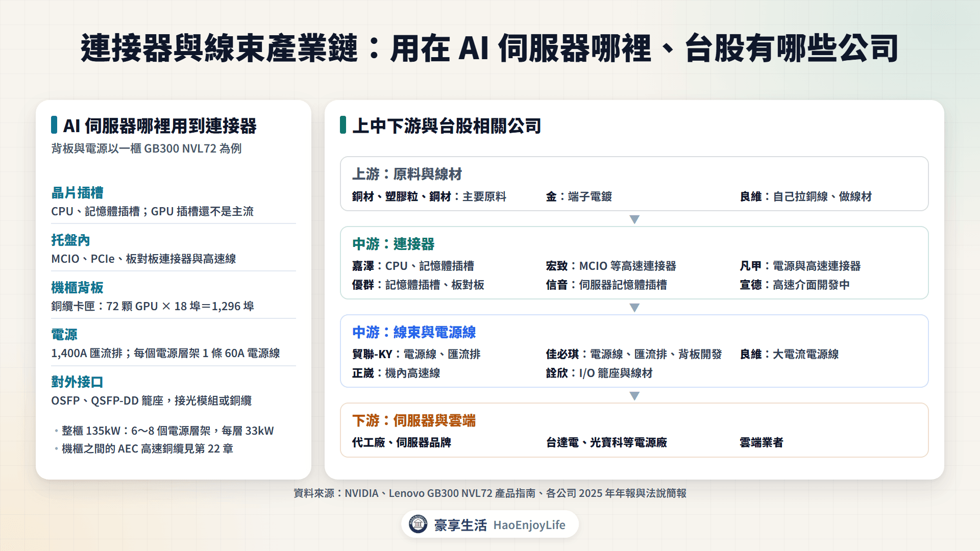Click the line 銅纜卡匣：72 顆 GPU × 18 埠
The width and height of the screenshot is (980, 551).
tap(153, 306)
